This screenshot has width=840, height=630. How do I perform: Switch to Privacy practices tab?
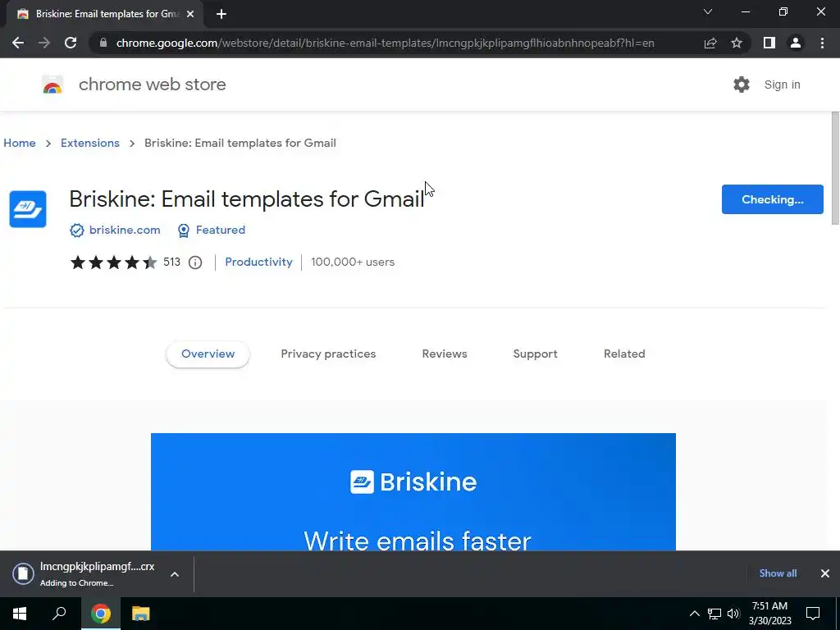tap(328, 354)
